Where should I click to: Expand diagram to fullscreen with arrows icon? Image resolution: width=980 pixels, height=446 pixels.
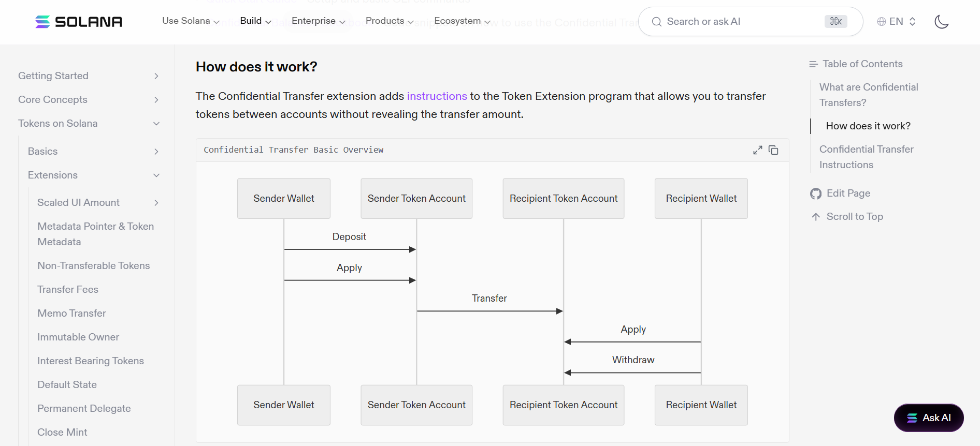pos(758,150)
